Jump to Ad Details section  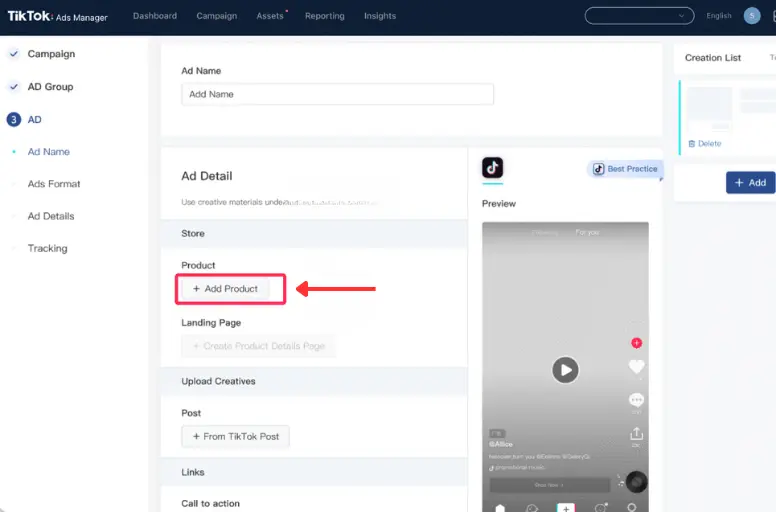[x=51, y=216]
